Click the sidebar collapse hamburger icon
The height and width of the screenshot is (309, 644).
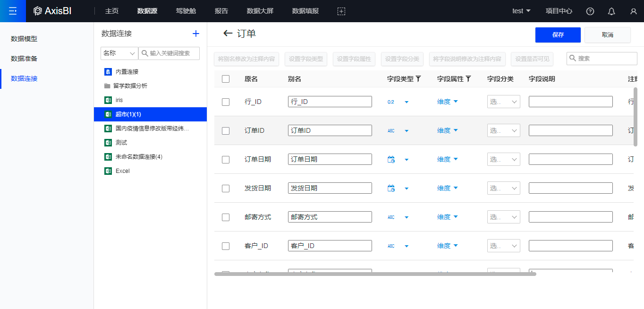13,11
